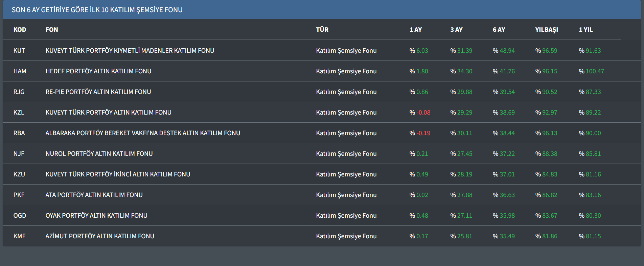Open Hedef Portföy Altın Katılım Fonu
The image size is (644, 266).
(x=98, y=71)
